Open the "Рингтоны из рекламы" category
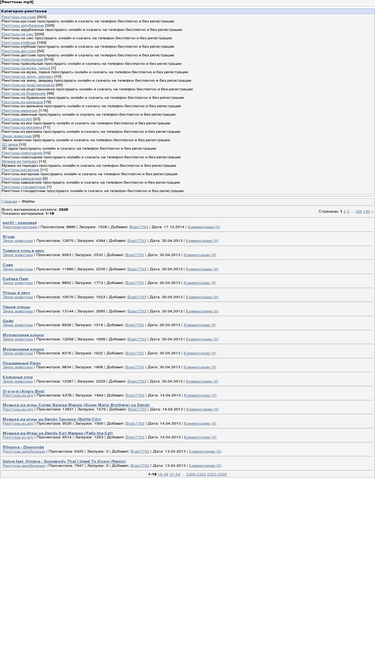375x667 pixels. (22, 127)
